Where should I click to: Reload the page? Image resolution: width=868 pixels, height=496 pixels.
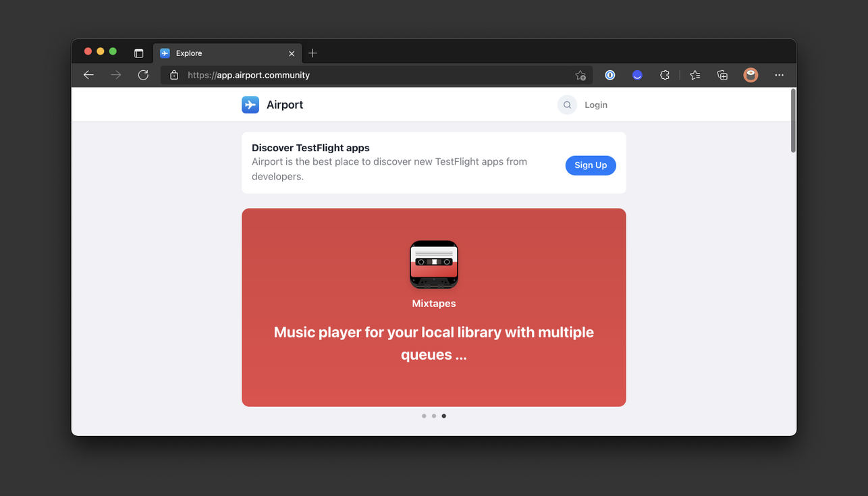pyautogui.click(x=143, y=75)
